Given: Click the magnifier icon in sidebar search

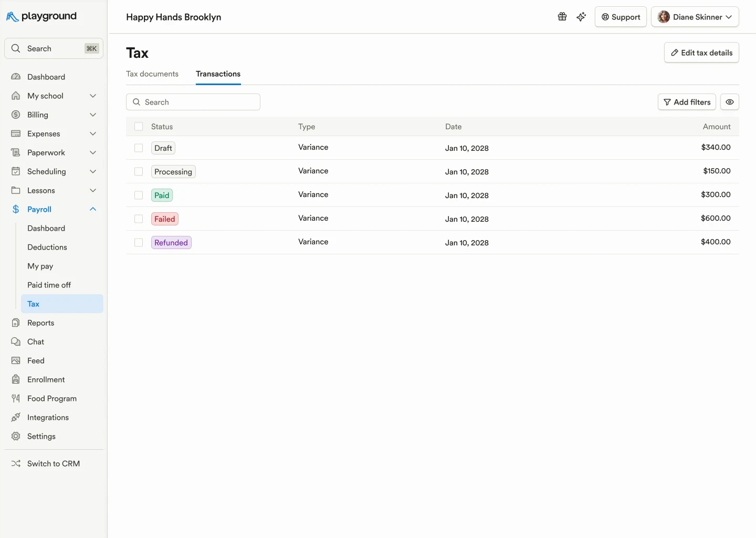Looking at the screenshot, I should coord(16,48).
